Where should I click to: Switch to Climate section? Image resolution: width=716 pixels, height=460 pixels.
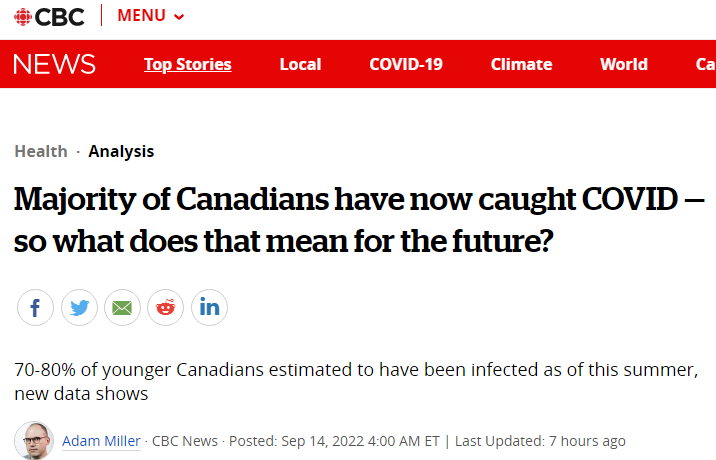[521, 64]
